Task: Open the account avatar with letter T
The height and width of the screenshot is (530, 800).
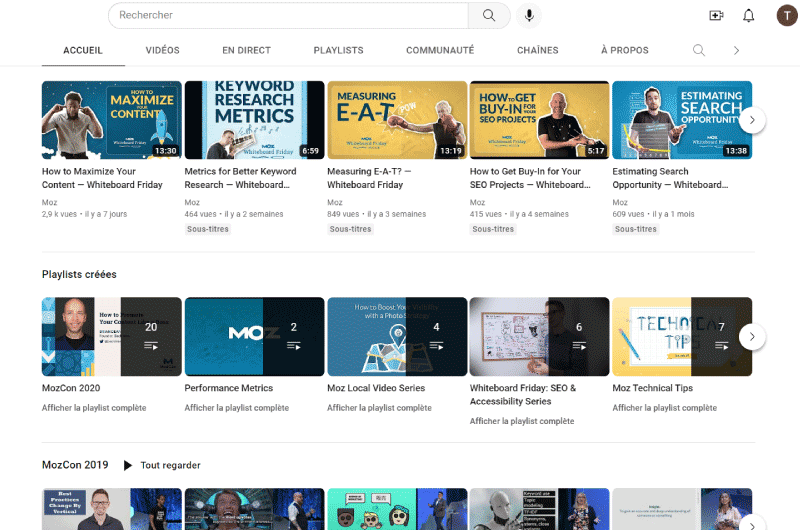Action: point(787,15)
